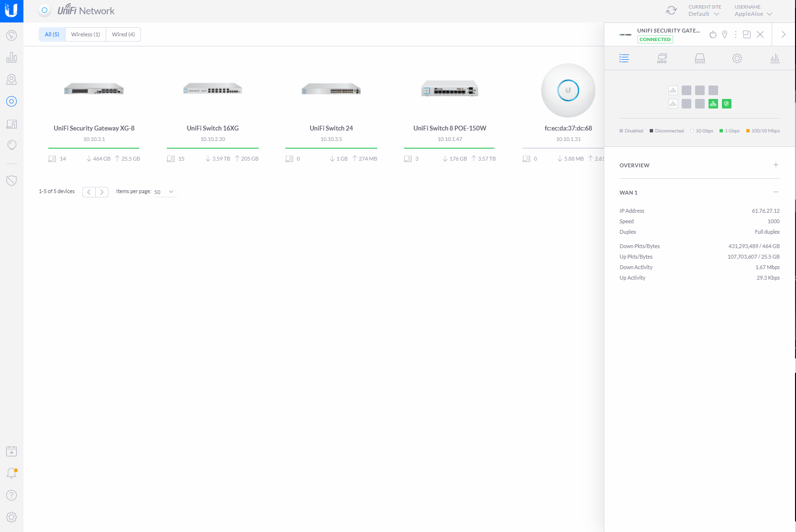This screenshot has height=532, width=796.
Task: Open more options three-dot menu
Action: (736, 34)
